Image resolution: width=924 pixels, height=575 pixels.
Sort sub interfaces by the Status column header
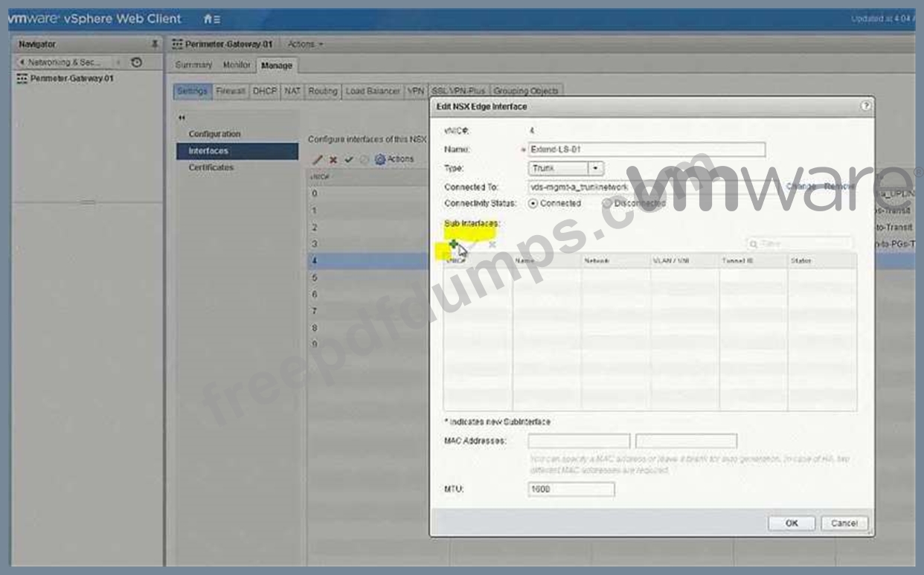(x=822, y=261)
